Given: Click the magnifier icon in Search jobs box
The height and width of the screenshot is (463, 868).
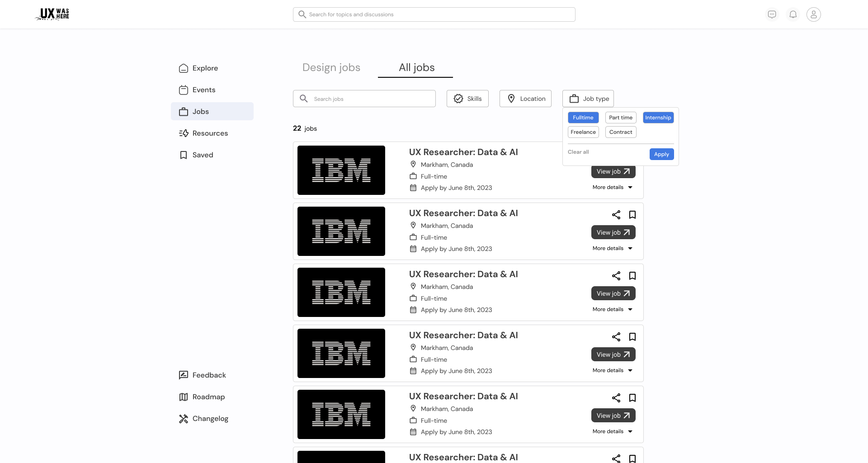Looking at the screenshot, I should pos(304,99).
